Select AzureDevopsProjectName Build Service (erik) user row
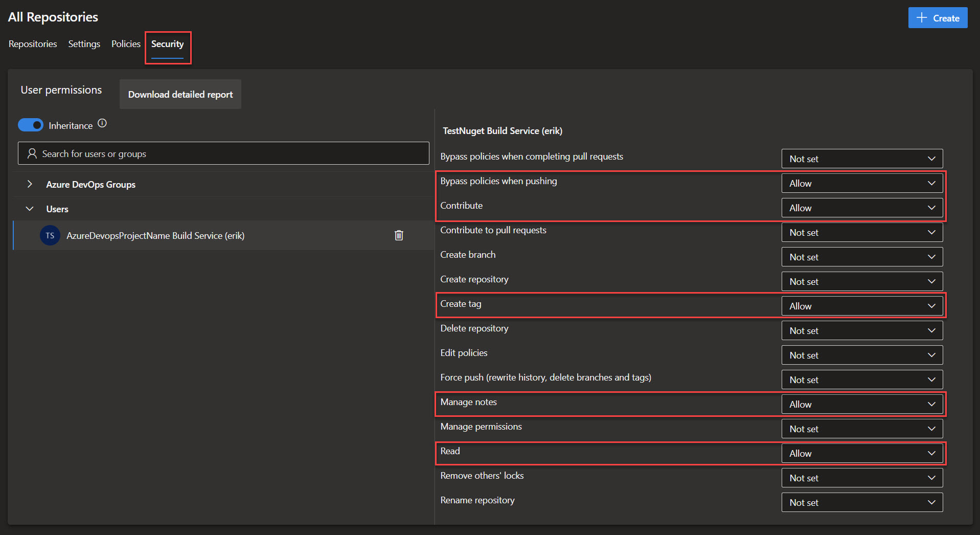 (223, 235)
